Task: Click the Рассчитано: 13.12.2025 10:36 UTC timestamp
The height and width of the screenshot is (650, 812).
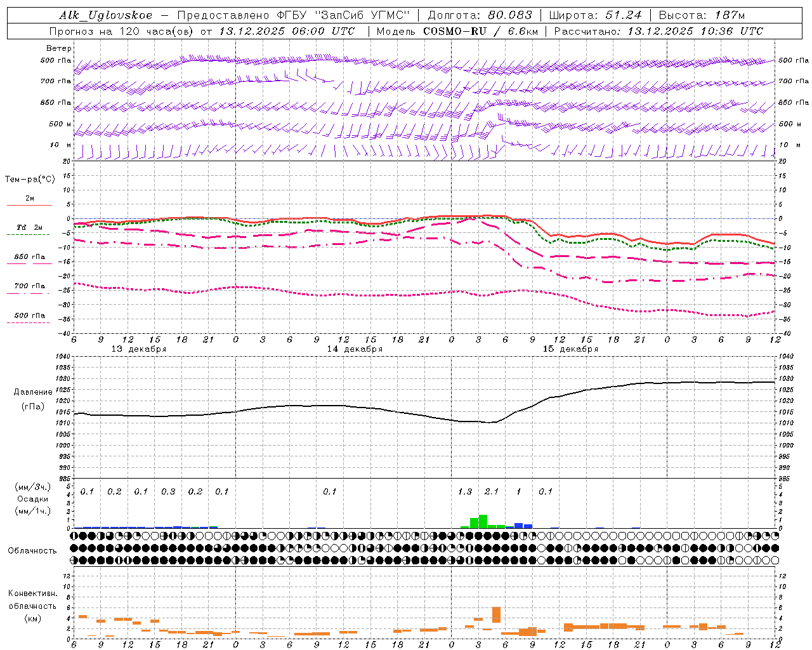Action: click(658, 31)
